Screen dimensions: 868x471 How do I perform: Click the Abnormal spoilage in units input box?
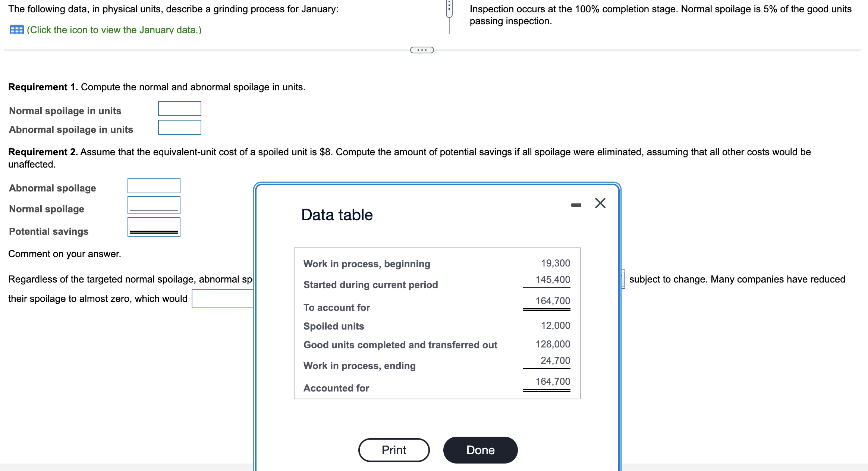coord(179,128)
